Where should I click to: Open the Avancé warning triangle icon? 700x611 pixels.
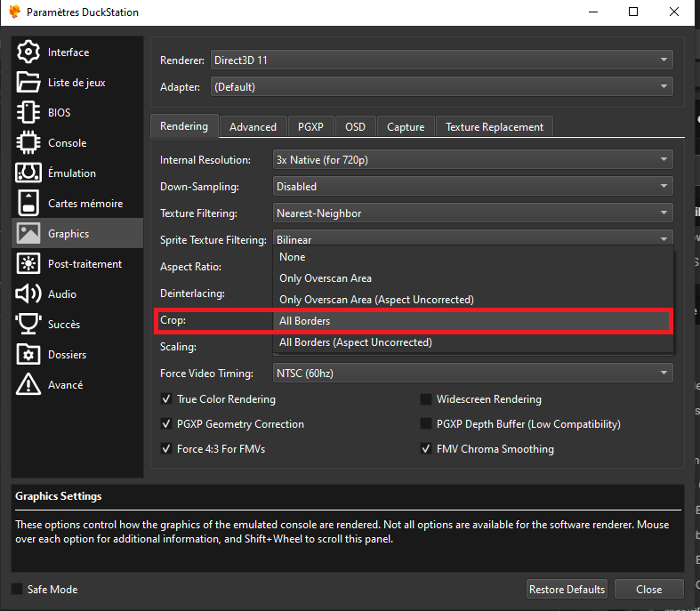click(x=28, y=384)
